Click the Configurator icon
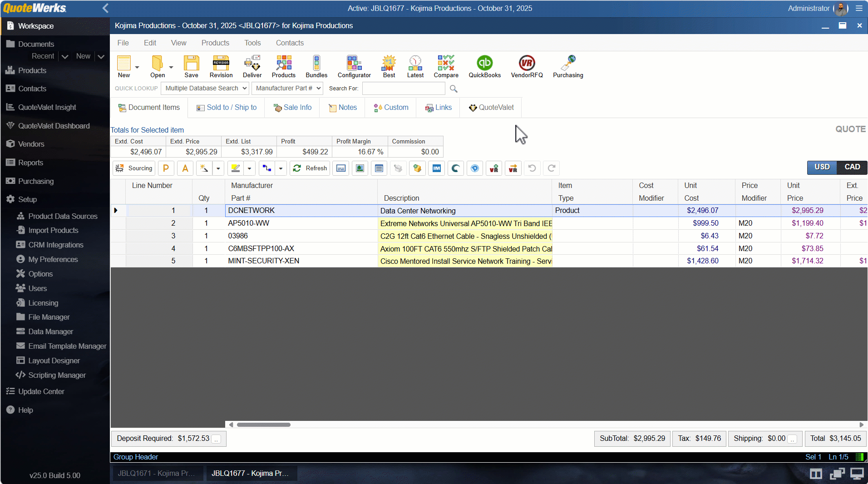The image size is (868, 484). pyautogui.click(x=354, y=66)
